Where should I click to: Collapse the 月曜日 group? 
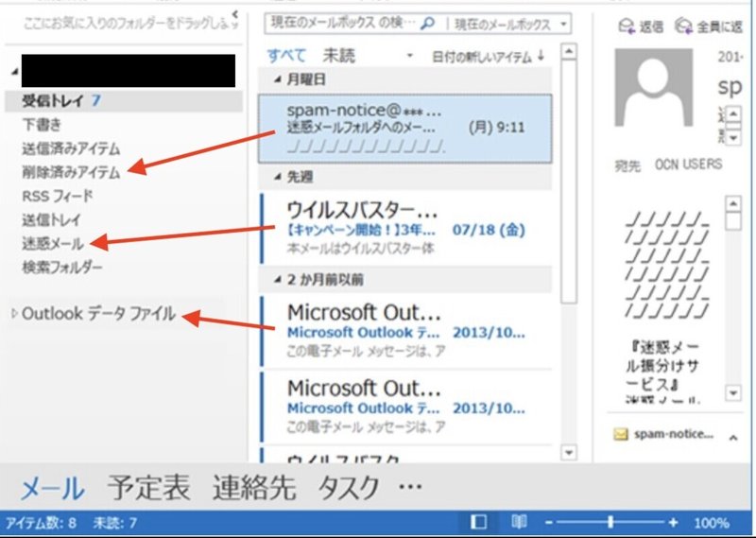pyautogui.click(x=277, y=79)
